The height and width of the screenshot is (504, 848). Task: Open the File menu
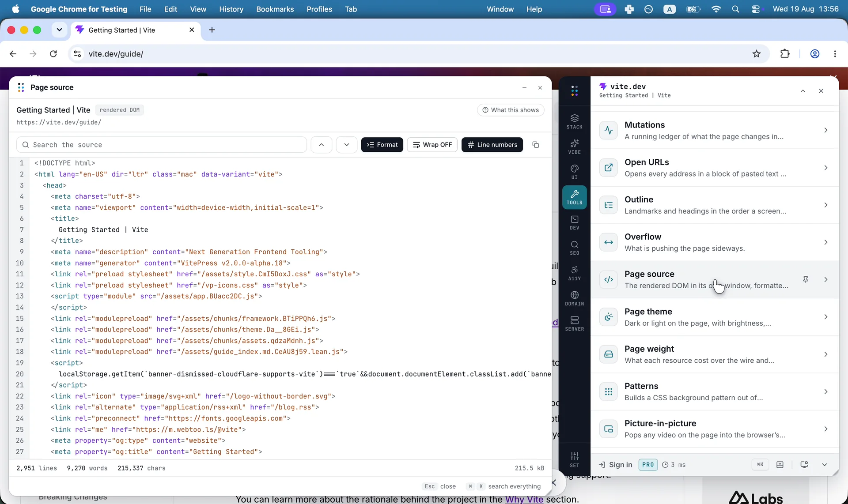[x=145, y=9]
